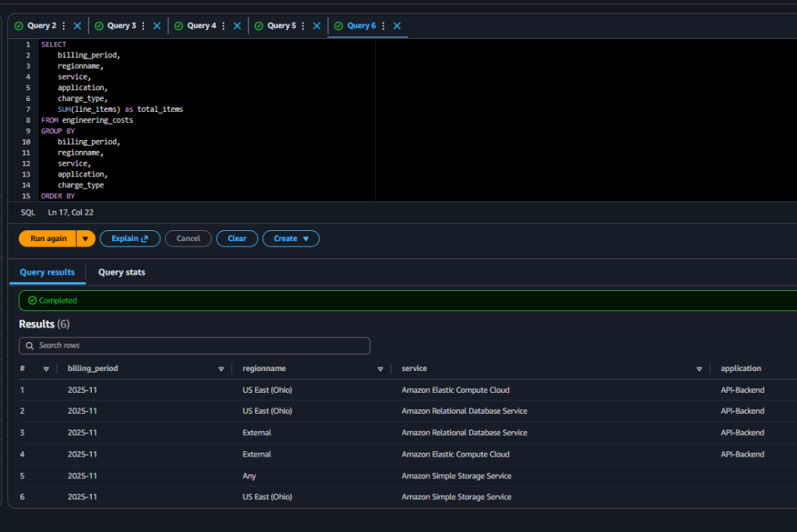Open Query 5 kebab menu
797x532 pixels.
pyautogui.click(x=303, y=26)
